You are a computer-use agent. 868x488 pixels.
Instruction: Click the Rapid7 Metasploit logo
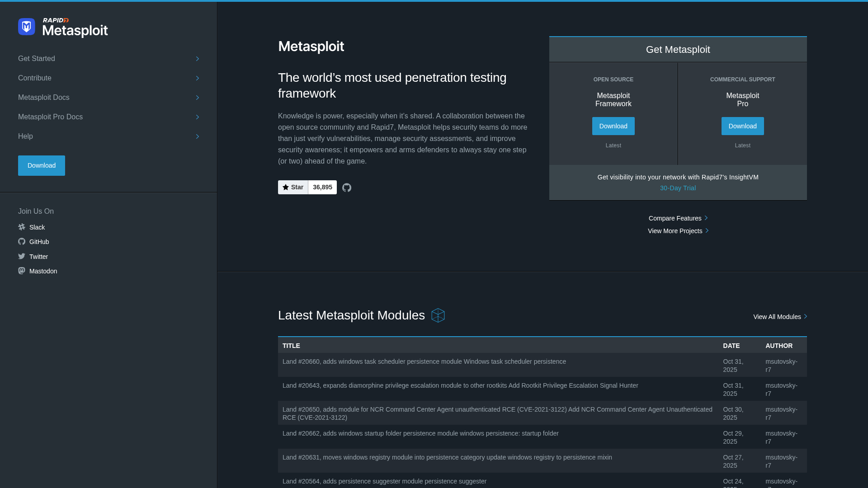pos(62,28)
